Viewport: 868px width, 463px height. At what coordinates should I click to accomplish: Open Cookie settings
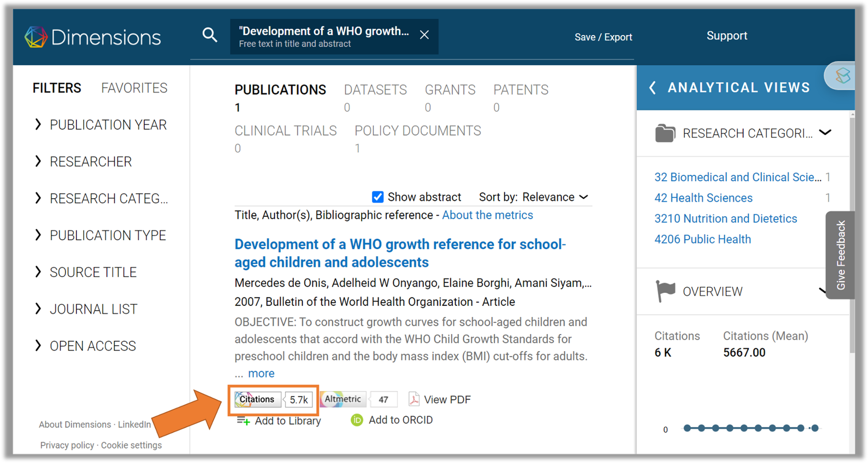click(131, 445)
